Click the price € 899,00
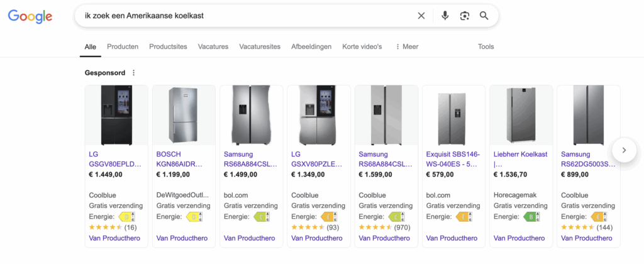644x264 pixels. (x=575, y=175)
